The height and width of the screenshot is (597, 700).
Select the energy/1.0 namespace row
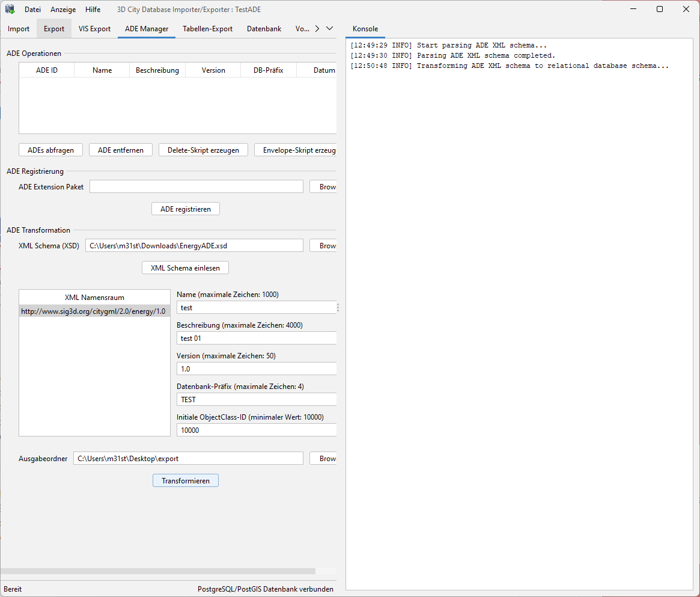[95, 311]
